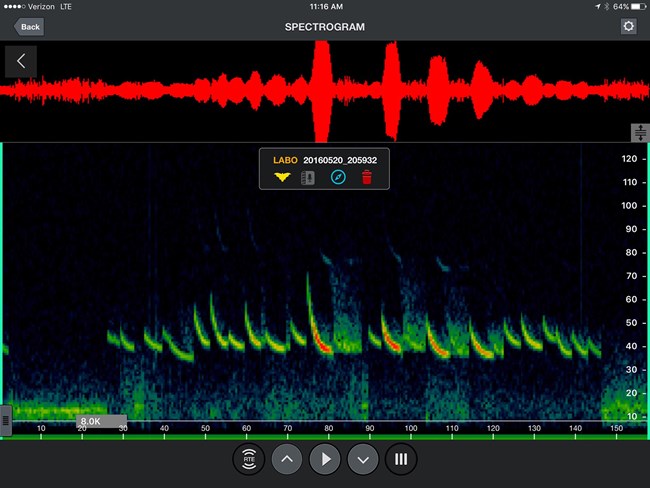Image resolution: width=650 pixels, height=488 pixels.
Task: Toggle RTE real-time expansion mode
Action: click(248, 460)
